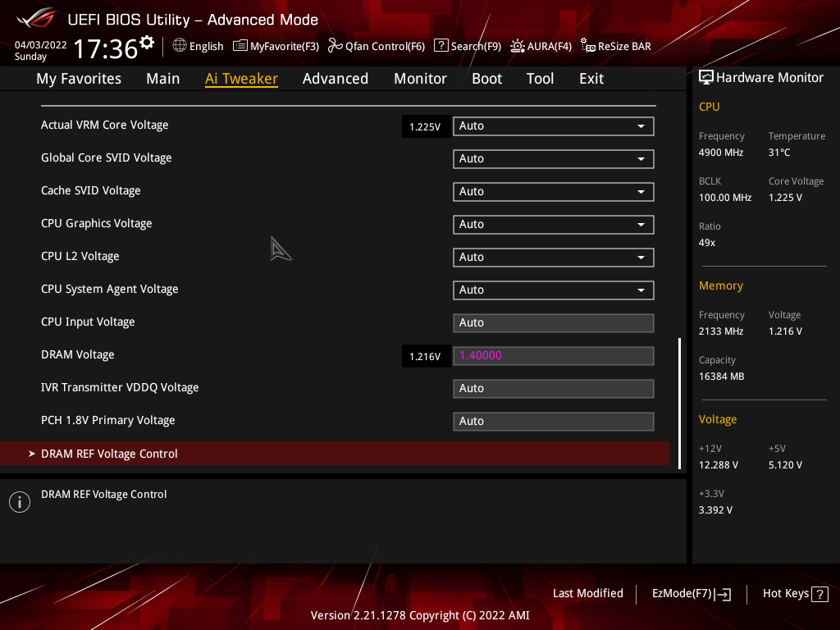Open the Tool tab
Viewport: 840px width, 630px height.
point(540,79)
